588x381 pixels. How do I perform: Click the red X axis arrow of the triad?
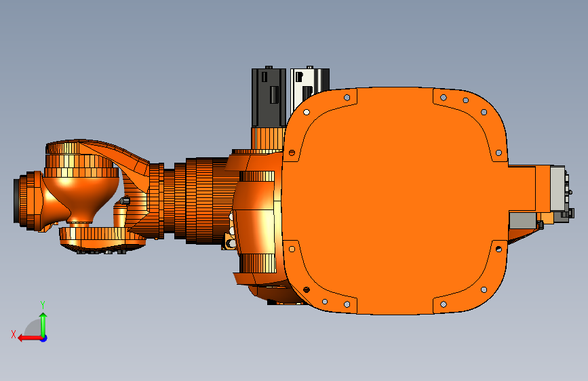pyautogui.click(x=29, y=338)
